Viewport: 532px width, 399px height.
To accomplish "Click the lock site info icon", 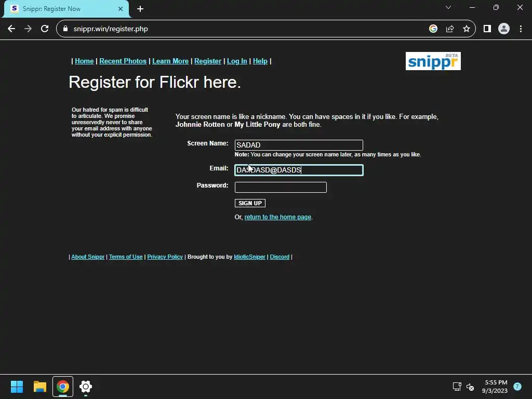I will (x=65, y=29).
